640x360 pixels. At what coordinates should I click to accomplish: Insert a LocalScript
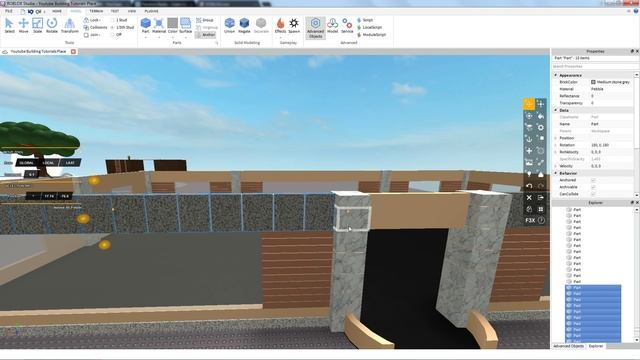click(x=369, y=27)
